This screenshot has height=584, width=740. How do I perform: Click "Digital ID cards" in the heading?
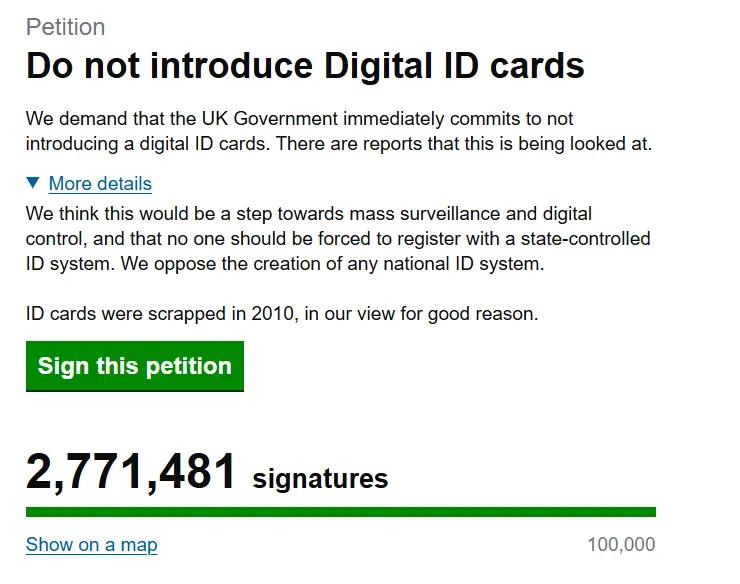(x=454, y=66)
